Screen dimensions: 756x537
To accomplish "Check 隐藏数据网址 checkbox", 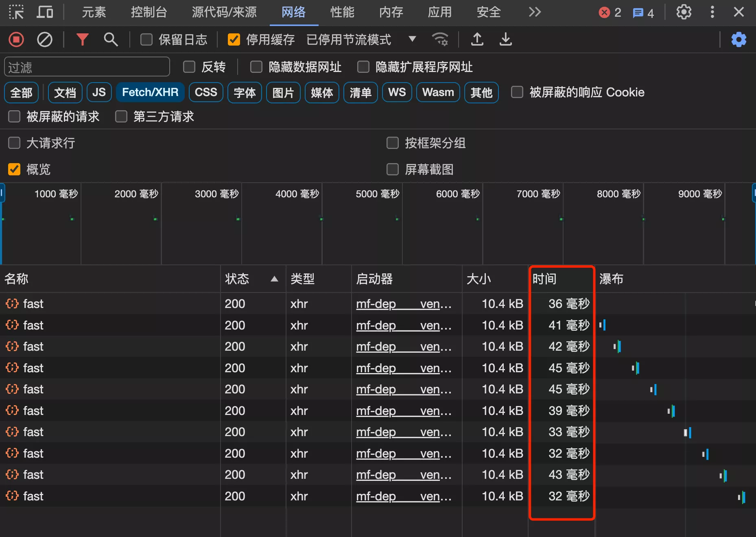I will (256, 67).
